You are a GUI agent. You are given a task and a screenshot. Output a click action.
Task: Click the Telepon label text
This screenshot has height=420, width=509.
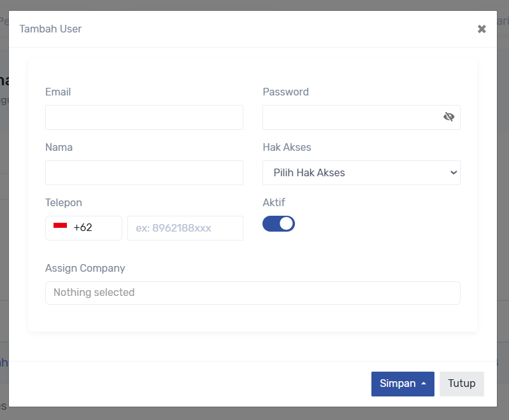[64, 202]
